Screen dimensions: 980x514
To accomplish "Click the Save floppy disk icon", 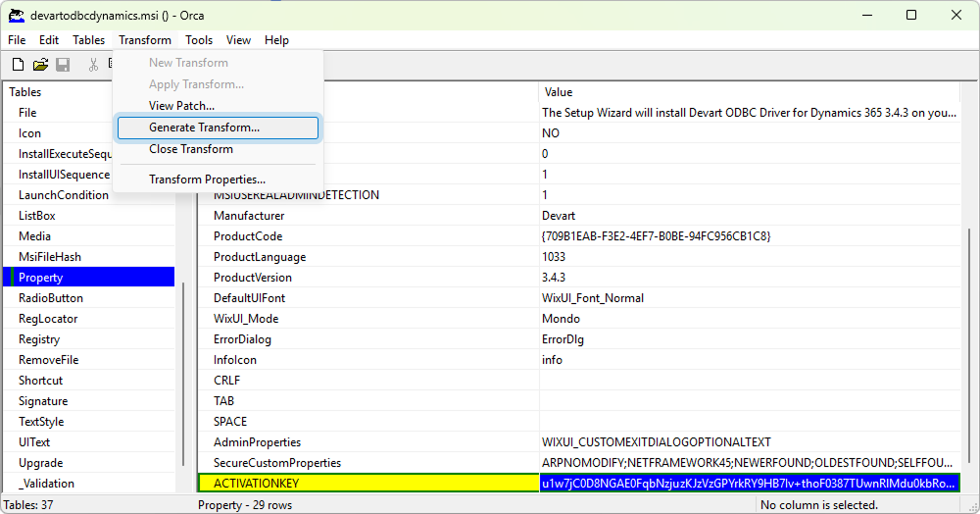I will [x=63, y=65].
